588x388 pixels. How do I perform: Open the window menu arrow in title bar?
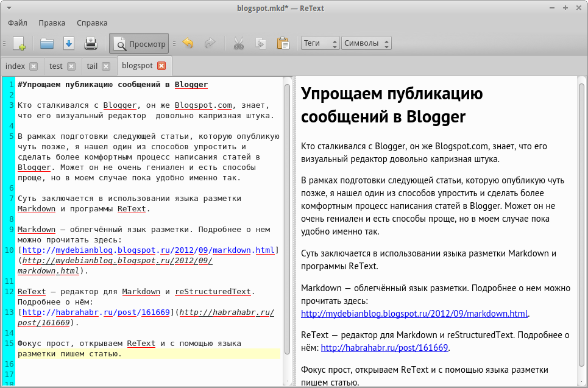click(9, 9)
